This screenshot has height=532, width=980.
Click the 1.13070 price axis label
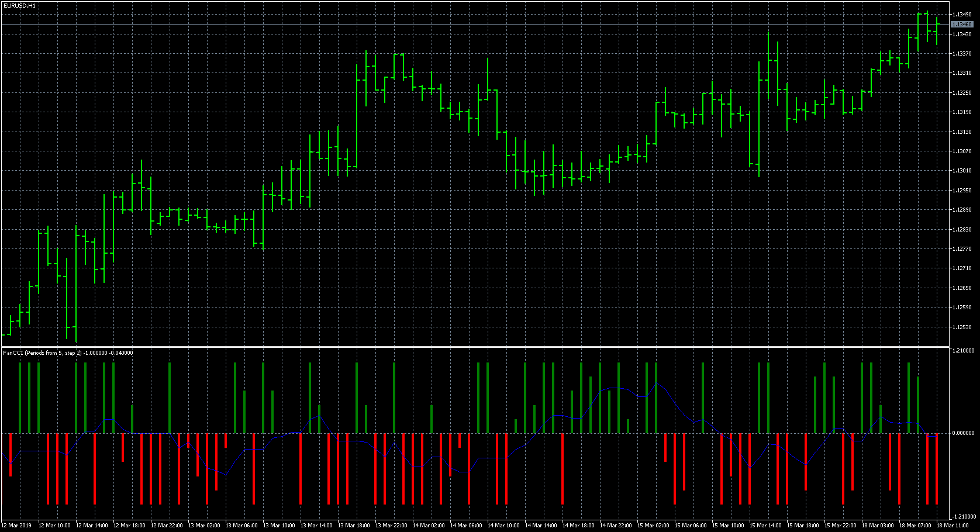tap(962, 151)
